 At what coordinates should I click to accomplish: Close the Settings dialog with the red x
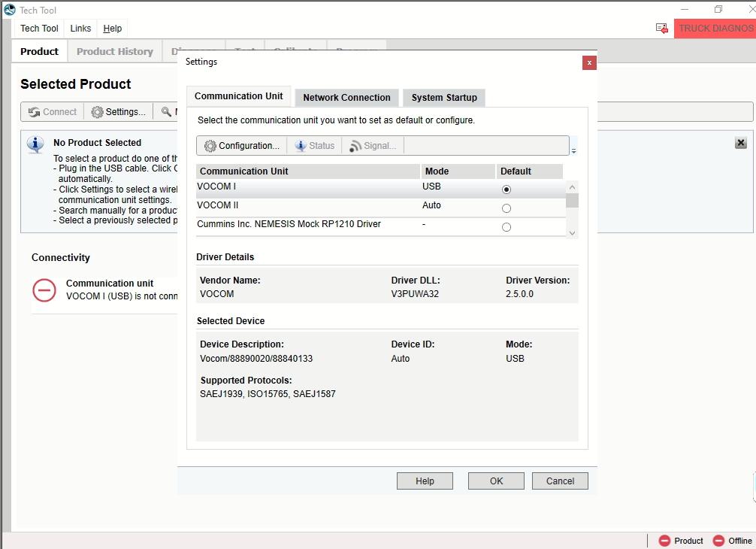point(589,62)
